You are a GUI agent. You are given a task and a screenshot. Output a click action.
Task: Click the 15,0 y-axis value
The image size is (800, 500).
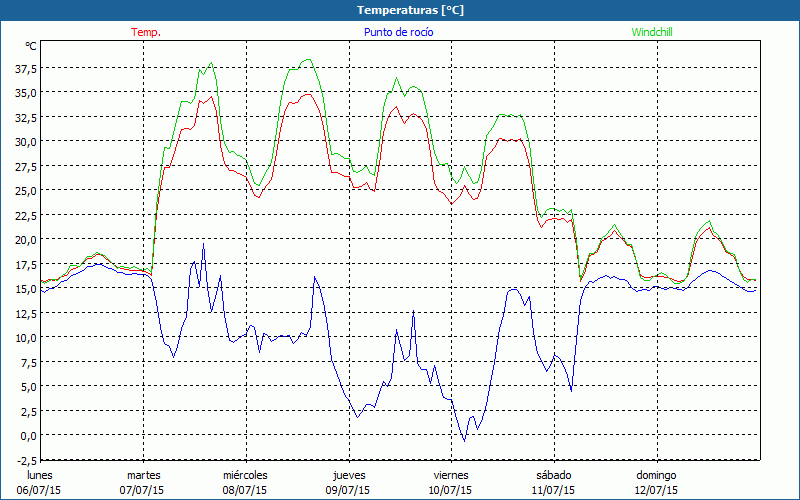point(25,289)
